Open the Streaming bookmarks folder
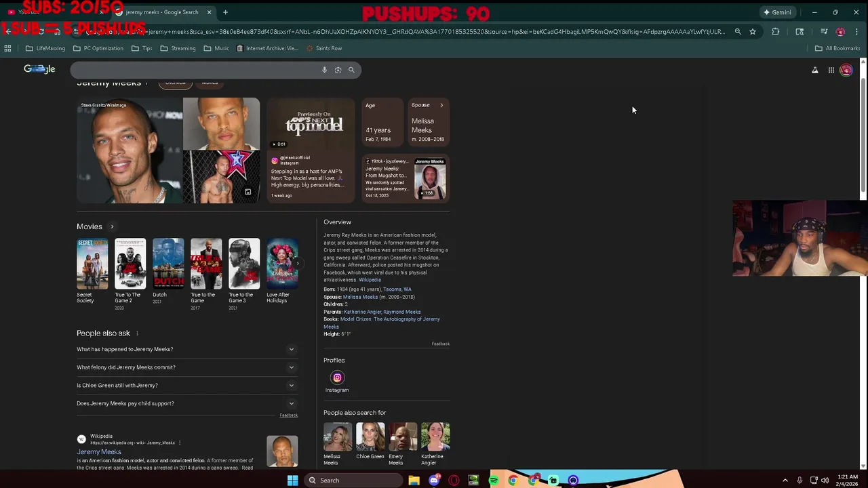This screenshot has height=488, width=868. (178, 48)
